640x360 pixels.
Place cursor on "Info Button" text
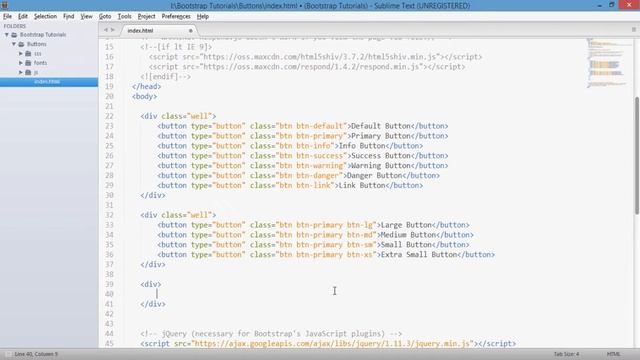click(x=362, y=146)
